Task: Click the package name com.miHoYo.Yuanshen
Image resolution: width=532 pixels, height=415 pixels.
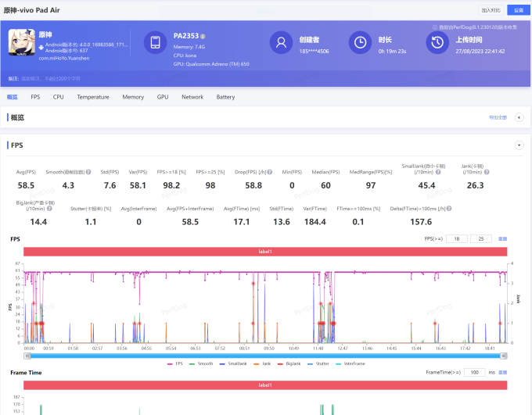Action: coord(64,59)
